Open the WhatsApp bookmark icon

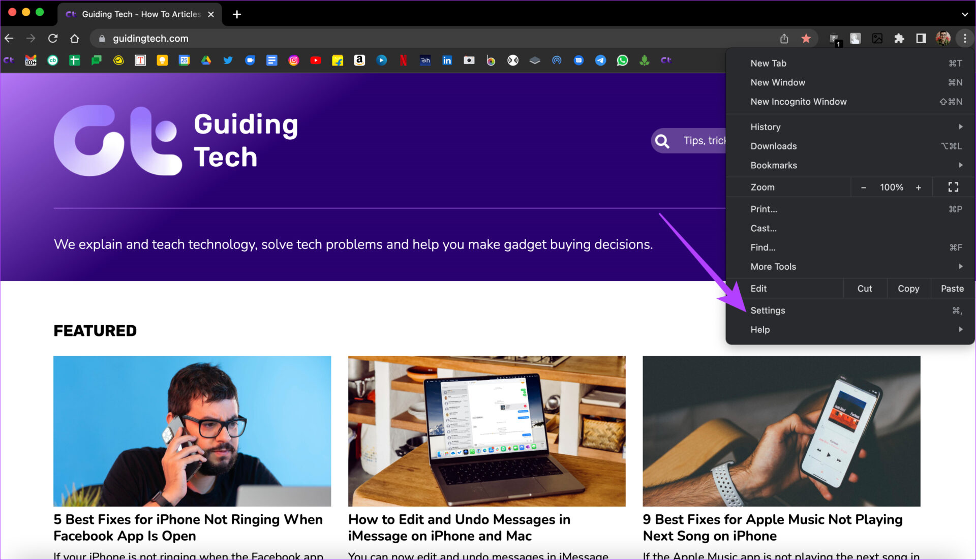tap(622, 60)
